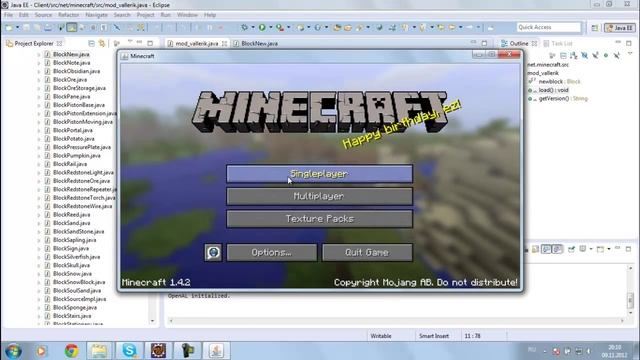The image size is (640, 360).
Task: Toggle Link with Editor in Project Explorer
Action: pyautogui.click(x=102, y=43)
